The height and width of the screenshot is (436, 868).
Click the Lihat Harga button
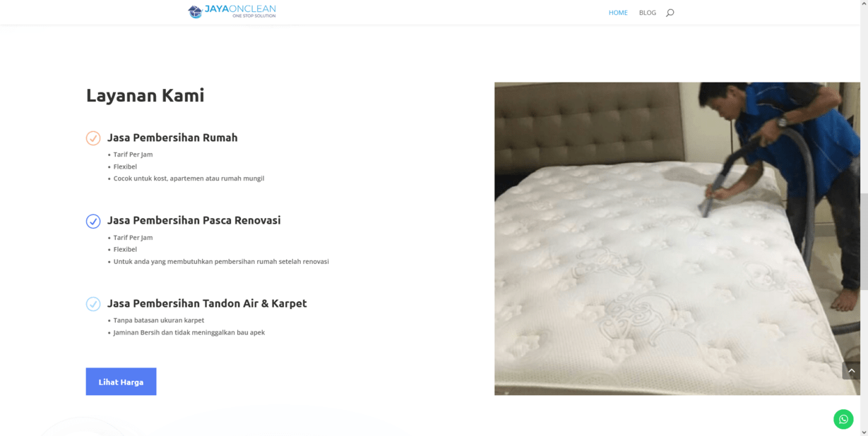[121, 382]
